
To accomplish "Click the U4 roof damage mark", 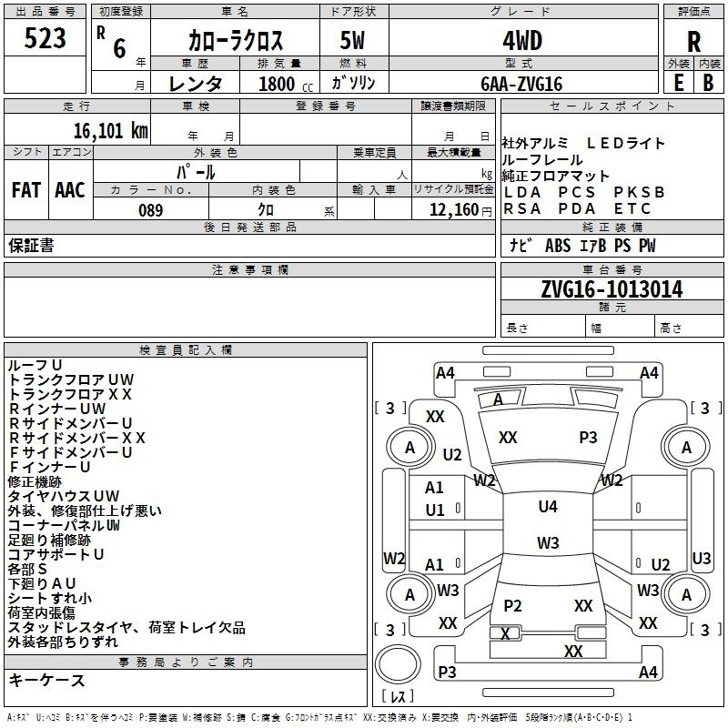I will pyautogui.click(x=548, y=507).
